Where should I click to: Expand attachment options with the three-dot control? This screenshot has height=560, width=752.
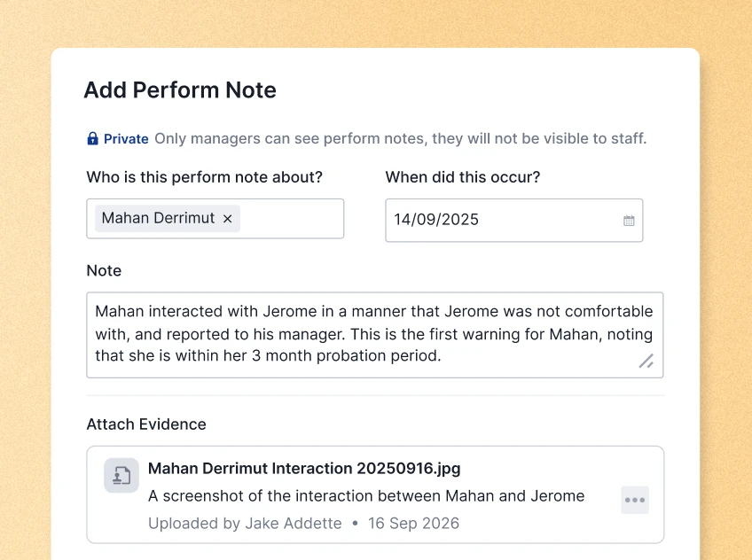click(635, 500)
